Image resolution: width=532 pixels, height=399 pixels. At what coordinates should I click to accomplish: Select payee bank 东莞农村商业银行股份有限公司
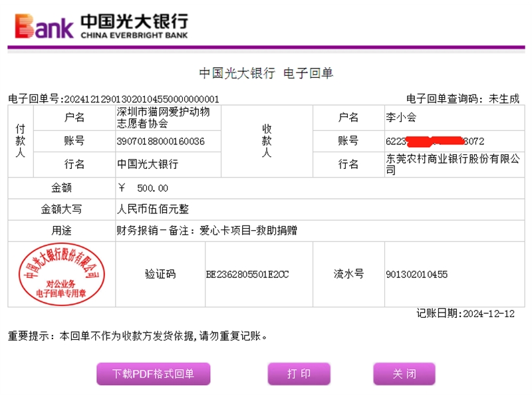(x=453, y=164)
